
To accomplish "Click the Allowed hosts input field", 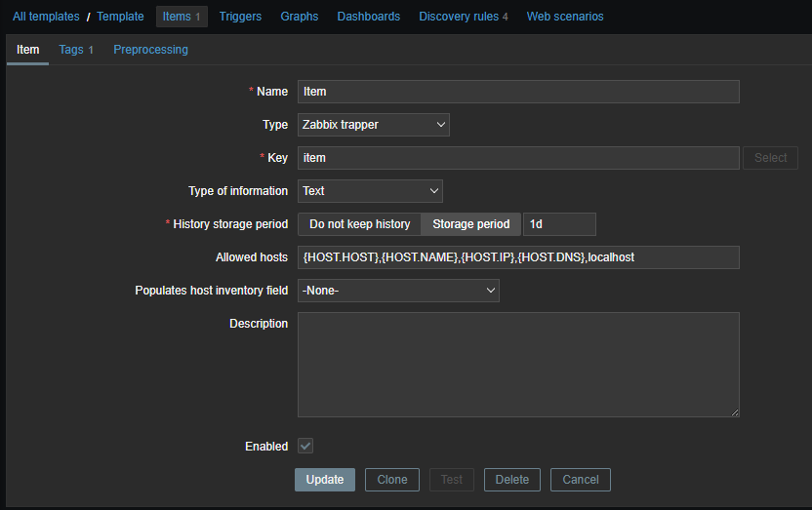I will point(518,257).
